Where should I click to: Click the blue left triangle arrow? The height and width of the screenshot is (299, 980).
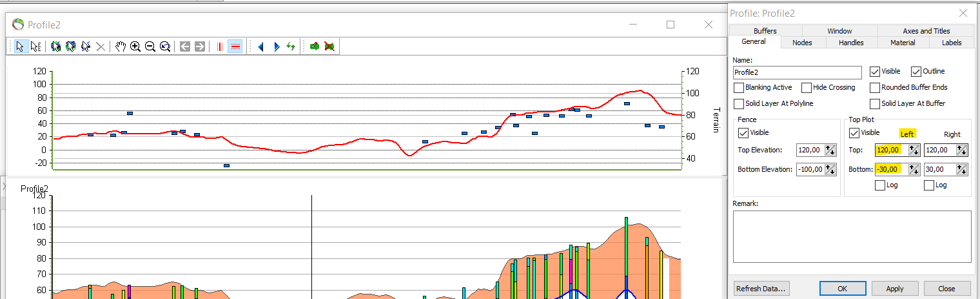point(261,46)
